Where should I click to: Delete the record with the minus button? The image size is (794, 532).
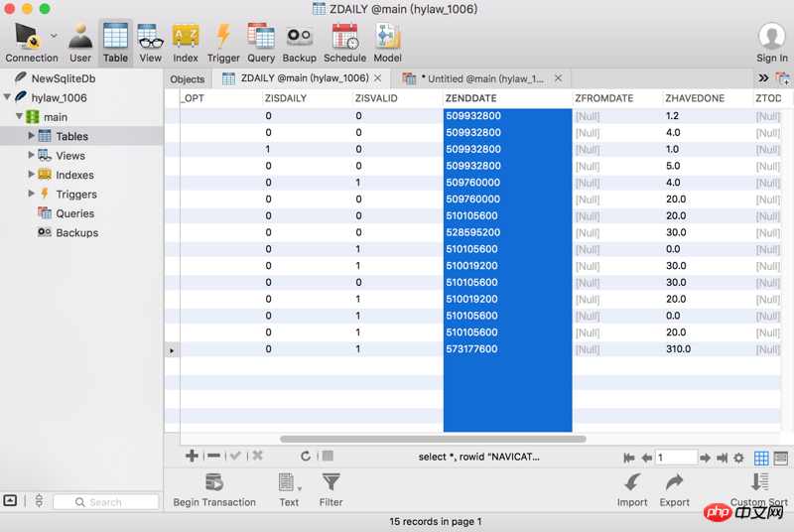pos(213,457)
